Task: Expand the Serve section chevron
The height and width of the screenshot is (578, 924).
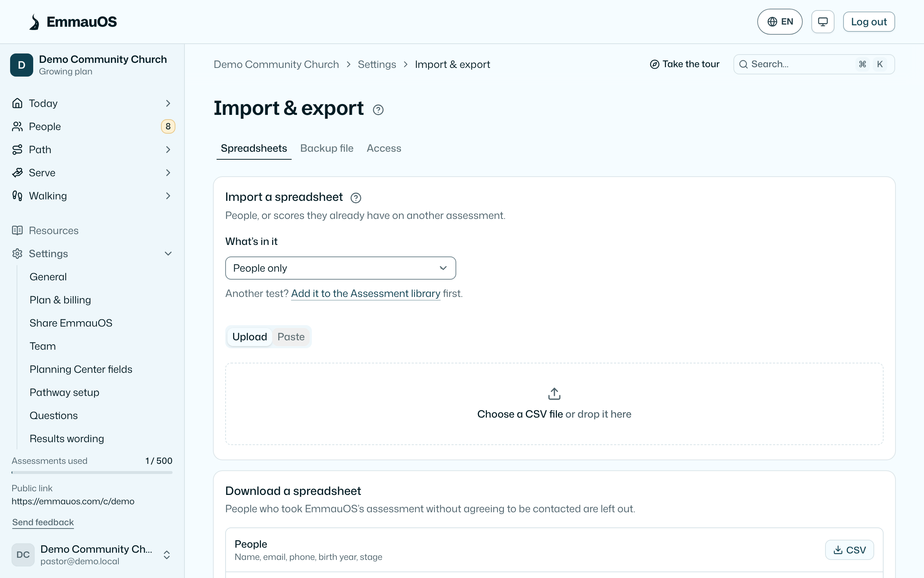Action: point(168,173)
